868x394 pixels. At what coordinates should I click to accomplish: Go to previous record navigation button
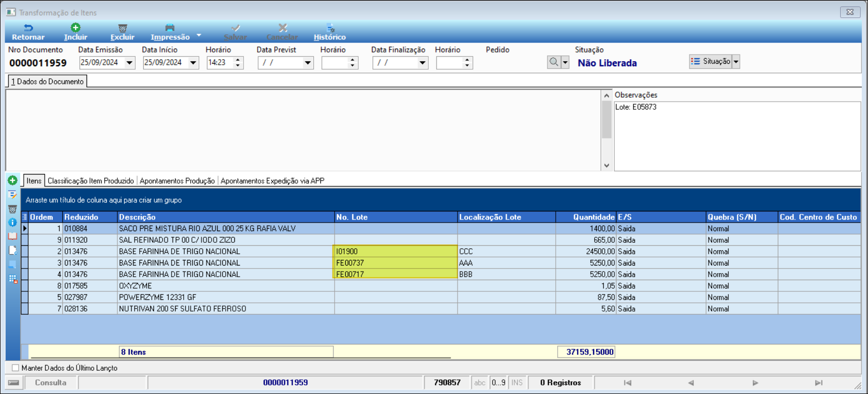(x=691, y=383)
